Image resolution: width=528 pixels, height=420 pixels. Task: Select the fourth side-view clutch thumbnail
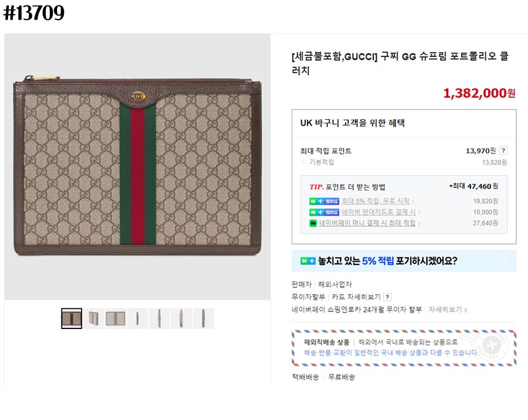click(138, 319)
